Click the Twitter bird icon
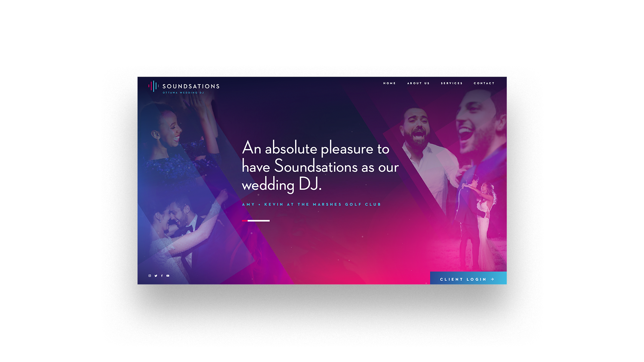 tap(156, 276)
